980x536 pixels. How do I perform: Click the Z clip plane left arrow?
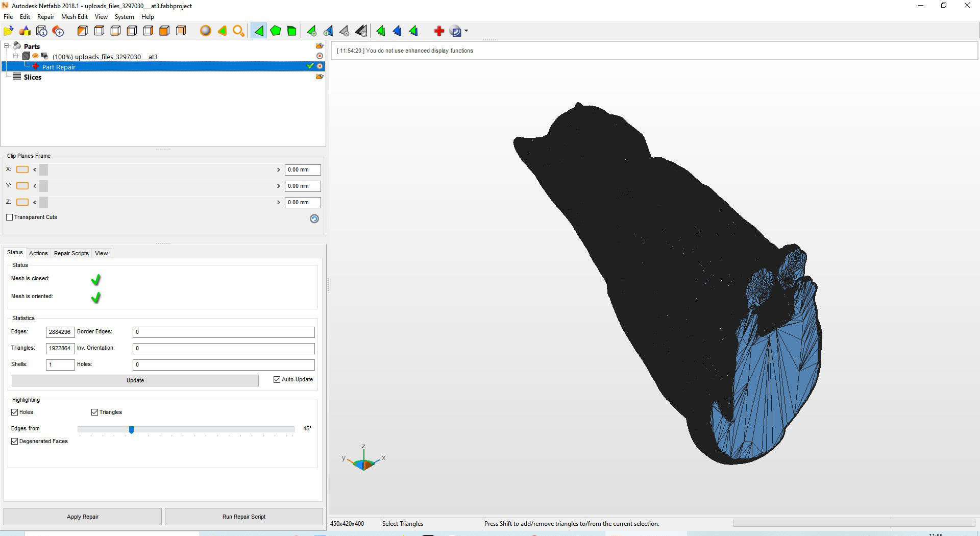(x=35, y=203)
